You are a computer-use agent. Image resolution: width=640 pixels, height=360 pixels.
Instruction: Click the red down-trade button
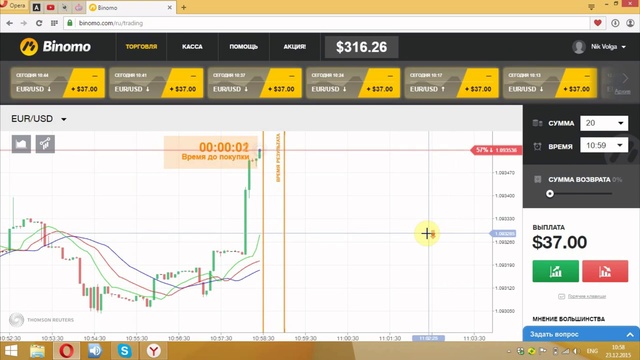pyautogui.click(x=605, y=271)
